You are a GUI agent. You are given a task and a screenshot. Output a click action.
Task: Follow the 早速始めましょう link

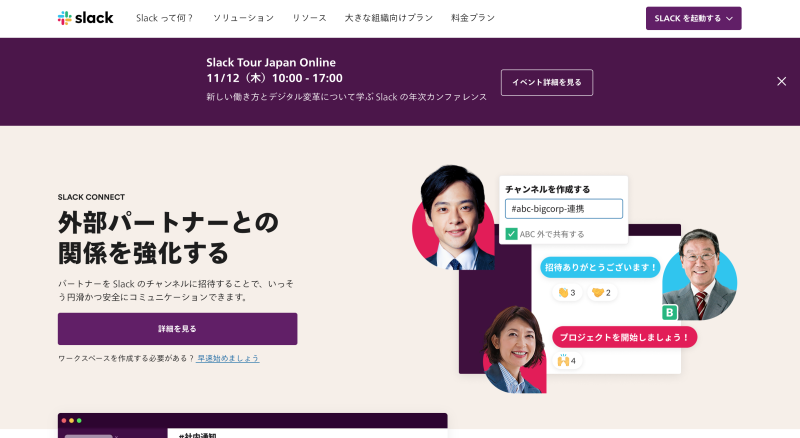point(228,358)
